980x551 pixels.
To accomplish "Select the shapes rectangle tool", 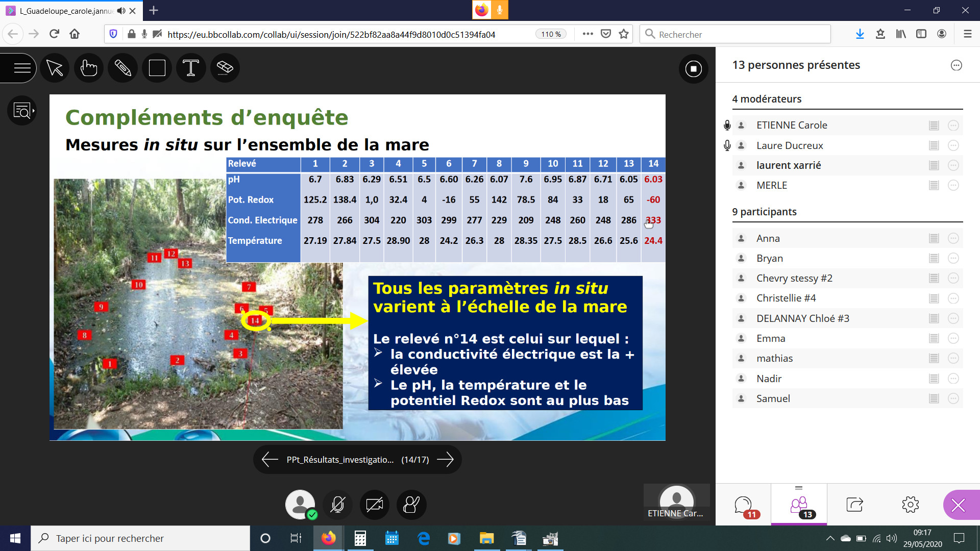I will (x=157, y=68).
